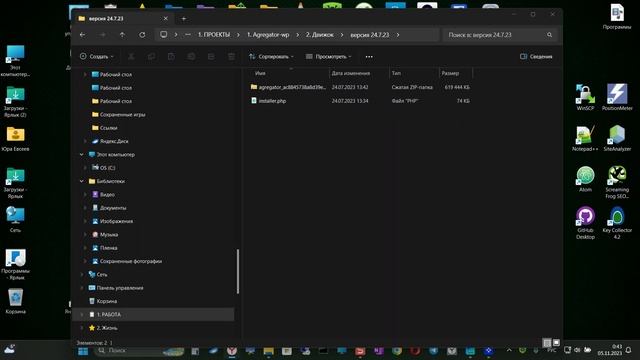Expand chevron after версия 24.7.23 in breadcrumb

398,35
